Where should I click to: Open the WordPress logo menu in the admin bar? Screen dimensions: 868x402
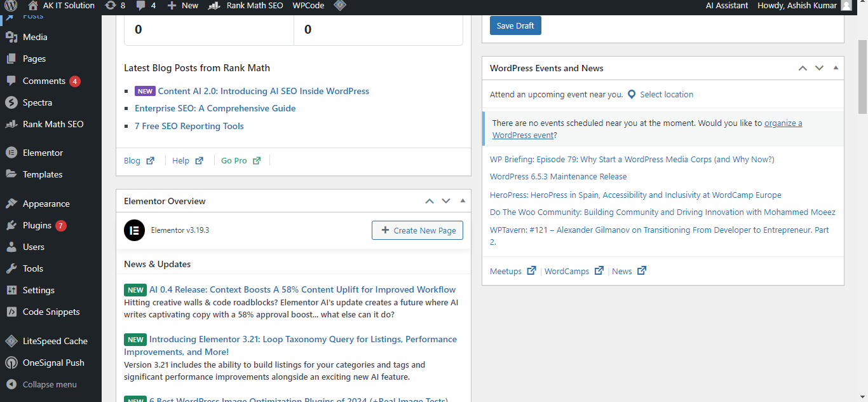(x=11, y=6)
